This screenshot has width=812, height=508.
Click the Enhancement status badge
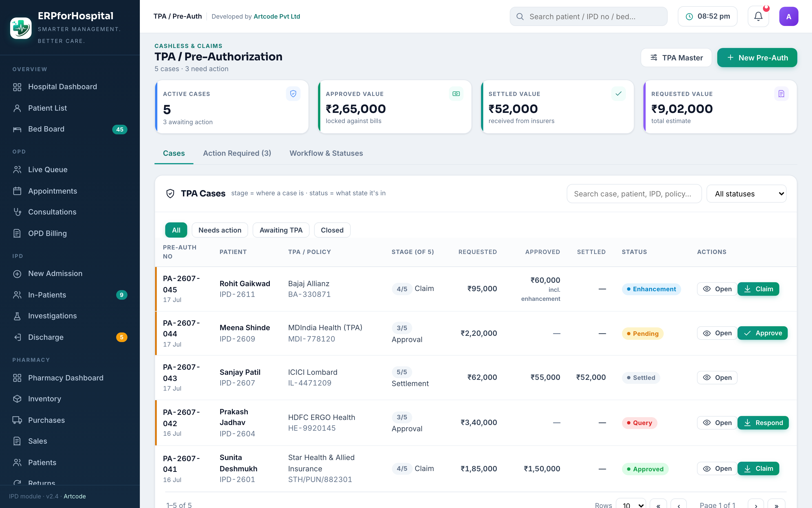click(x=651, y=289)
